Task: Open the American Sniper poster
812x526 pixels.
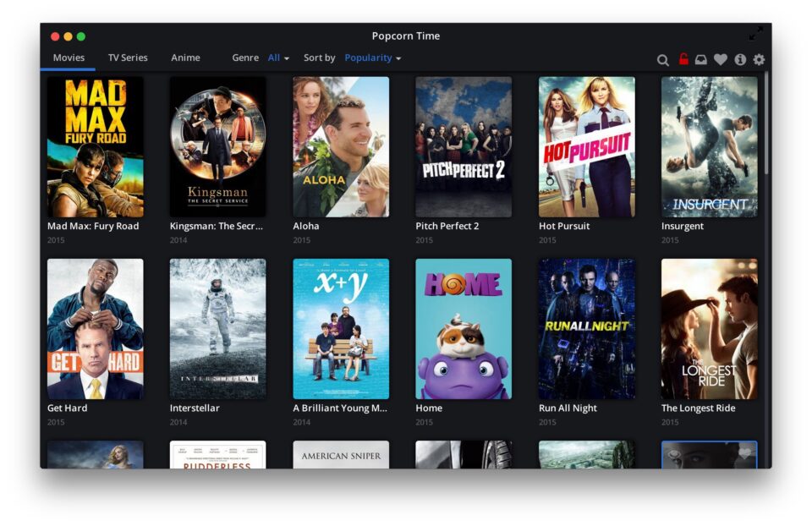Action: click(x=341, y=455)
